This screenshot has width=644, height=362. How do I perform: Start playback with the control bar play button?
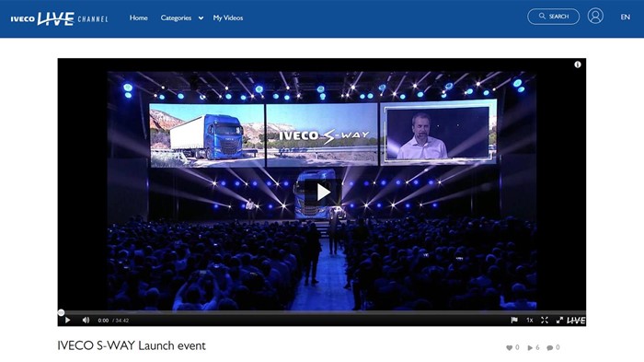point(68,320)
